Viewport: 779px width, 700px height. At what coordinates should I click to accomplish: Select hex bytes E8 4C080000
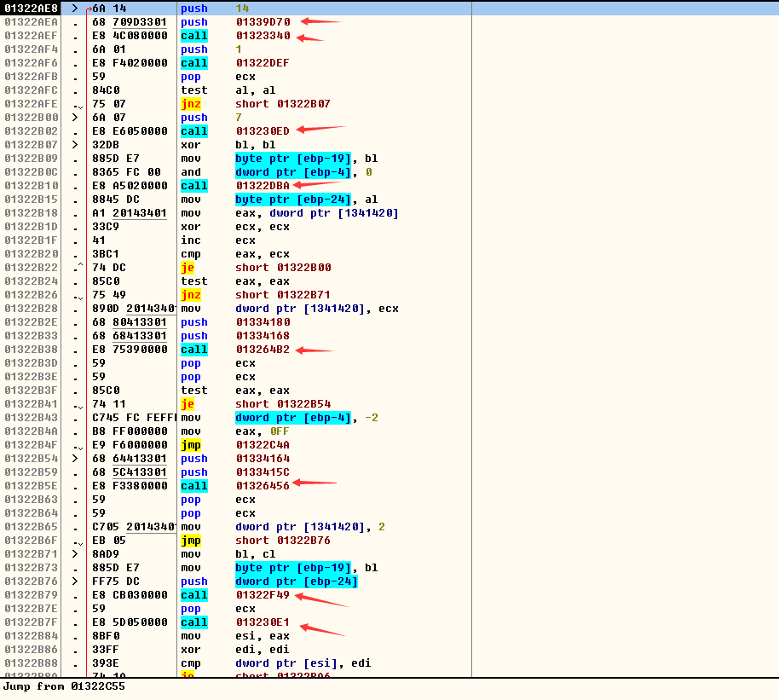[x=130, y=36]
